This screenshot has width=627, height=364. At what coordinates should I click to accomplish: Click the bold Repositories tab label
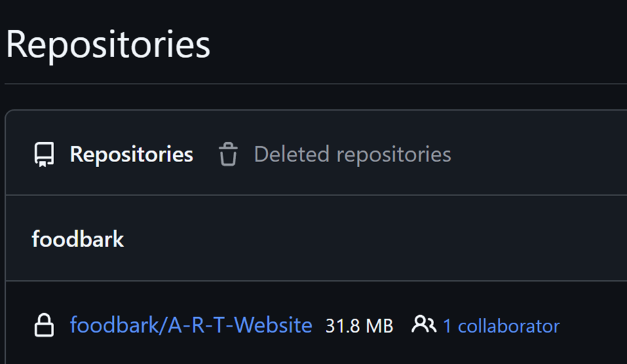pos(131,154)
